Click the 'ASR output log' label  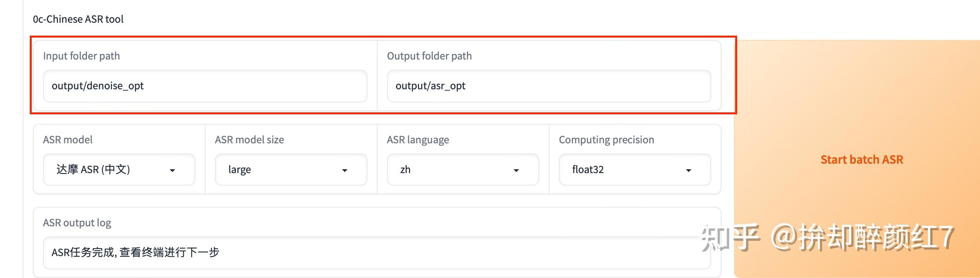(77, 223)
